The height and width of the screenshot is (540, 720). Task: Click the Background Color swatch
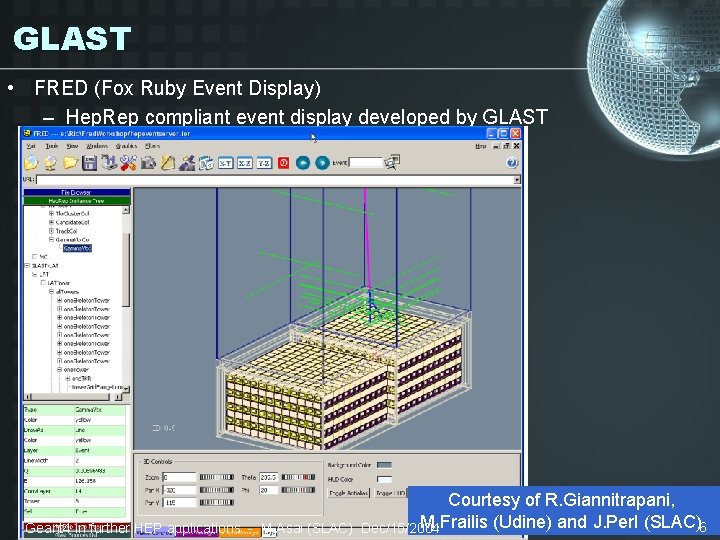click(384, 465)
